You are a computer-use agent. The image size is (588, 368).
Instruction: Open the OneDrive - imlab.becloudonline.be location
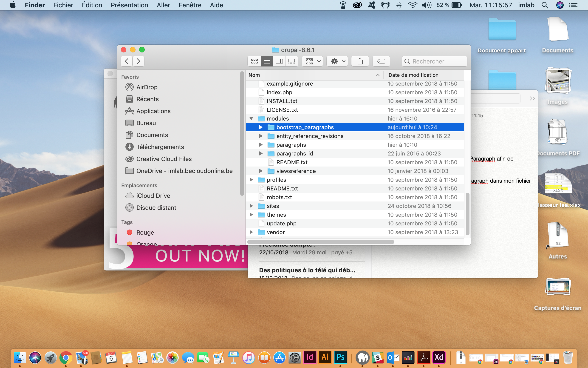184,171
